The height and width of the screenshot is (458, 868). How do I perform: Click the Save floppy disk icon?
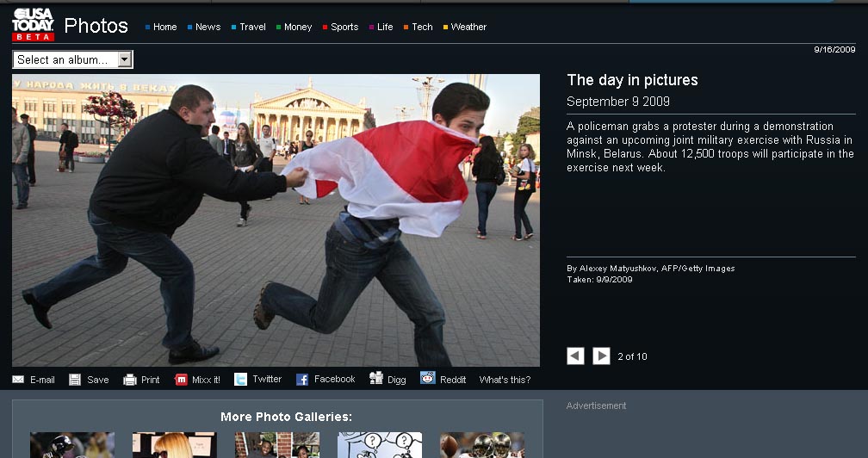[x=75, y=380]
